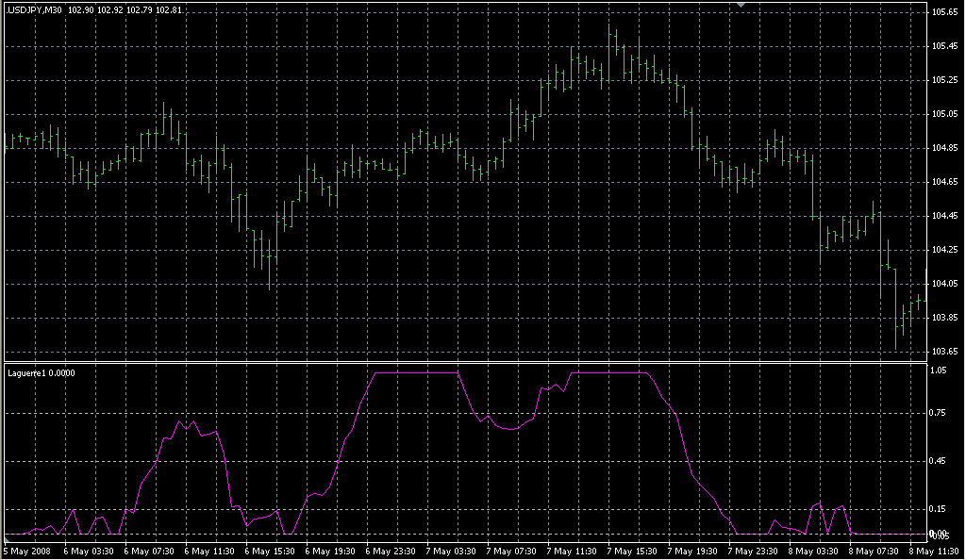Select the 105.05 price axis label

[944, 114]
